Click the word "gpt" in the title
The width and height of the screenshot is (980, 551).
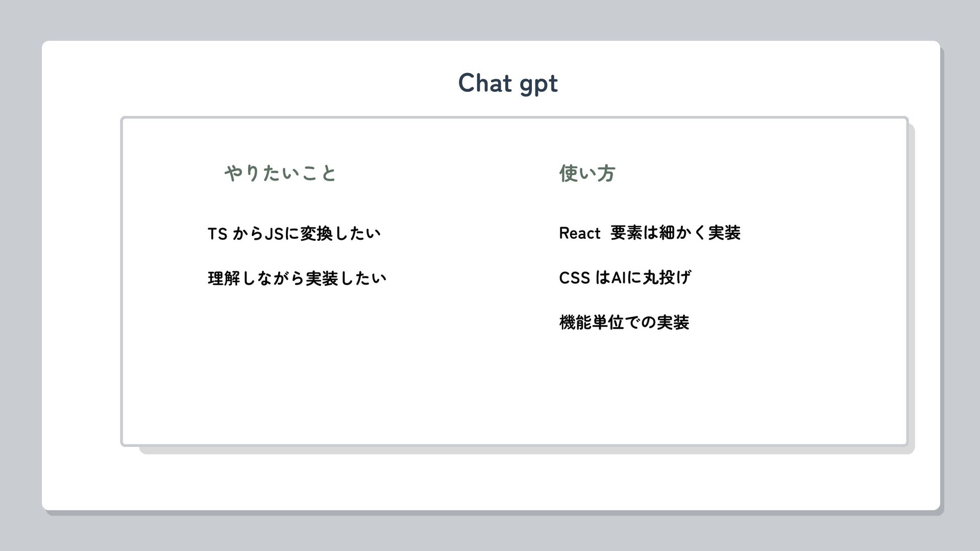(x=539, y=86)
